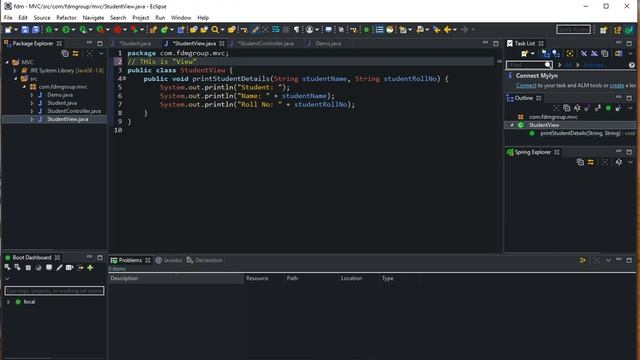Expand the MVC project node
This screenshot has height=360, width=640.
pyautogui.click(x=7, y=62)
